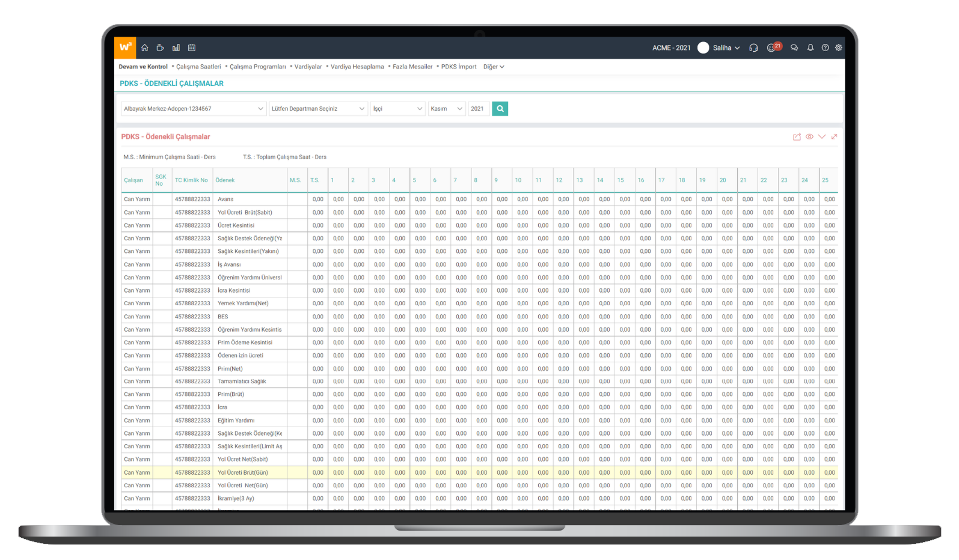Screen dimensions: 959x560
Task: Open the Saliha user dropdown
Action: 726,47
